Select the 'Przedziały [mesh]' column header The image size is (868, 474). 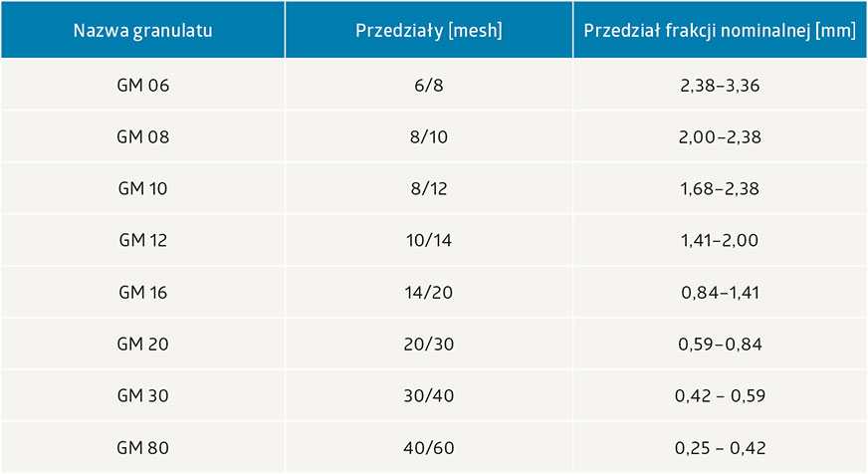coord(428,30)
